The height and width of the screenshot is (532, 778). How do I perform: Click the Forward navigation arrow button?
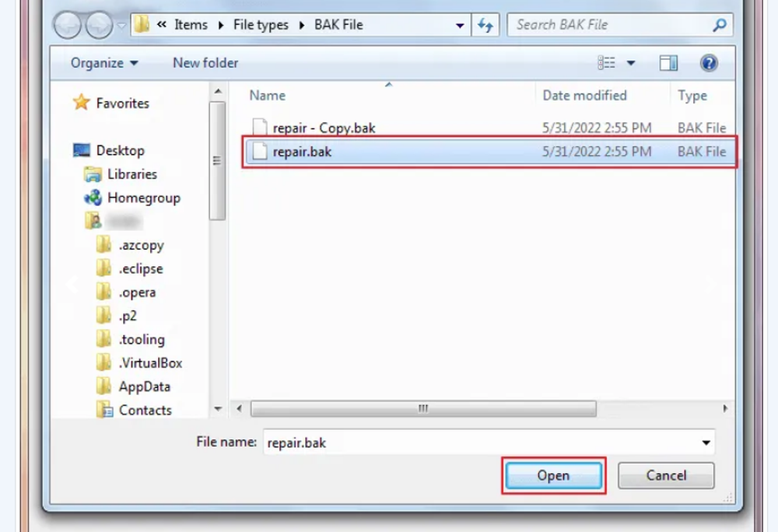(99, 25)
